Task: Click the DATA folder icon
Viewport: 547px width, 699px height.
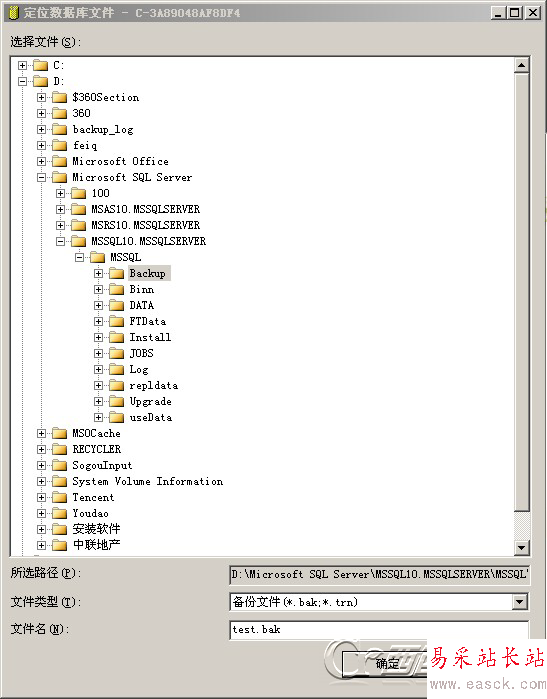Action: 116,306
